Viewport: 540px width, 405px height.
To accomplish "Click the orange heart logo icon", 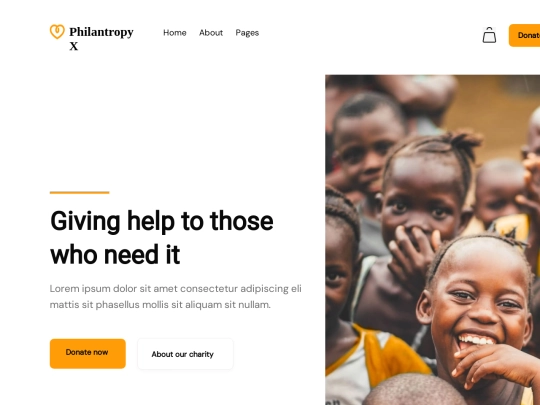I will pos(57,32).
